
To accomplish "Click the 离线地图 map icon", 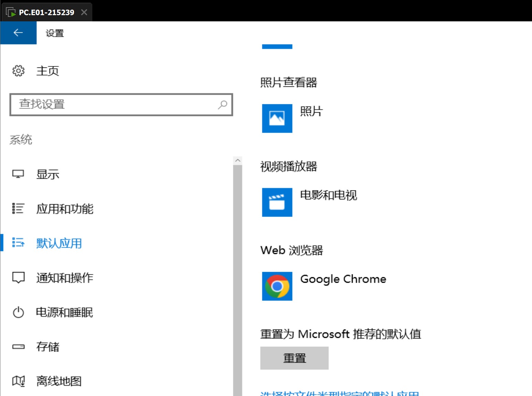I will (18, 381).
